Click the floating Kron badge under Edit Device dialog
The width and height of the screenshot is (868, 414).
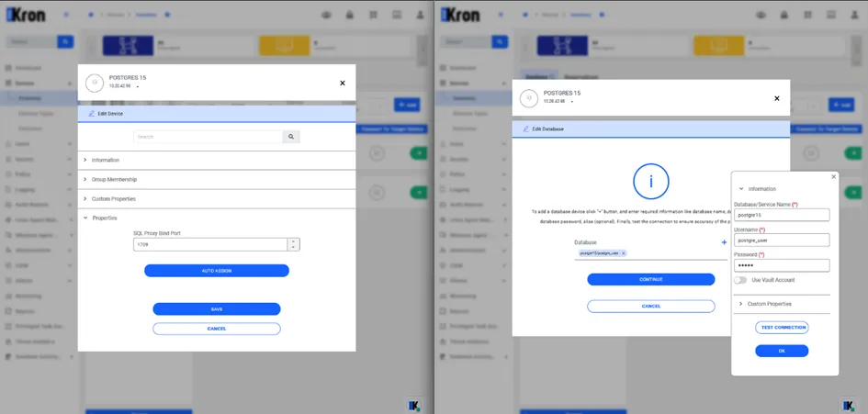tap(413, 406)
